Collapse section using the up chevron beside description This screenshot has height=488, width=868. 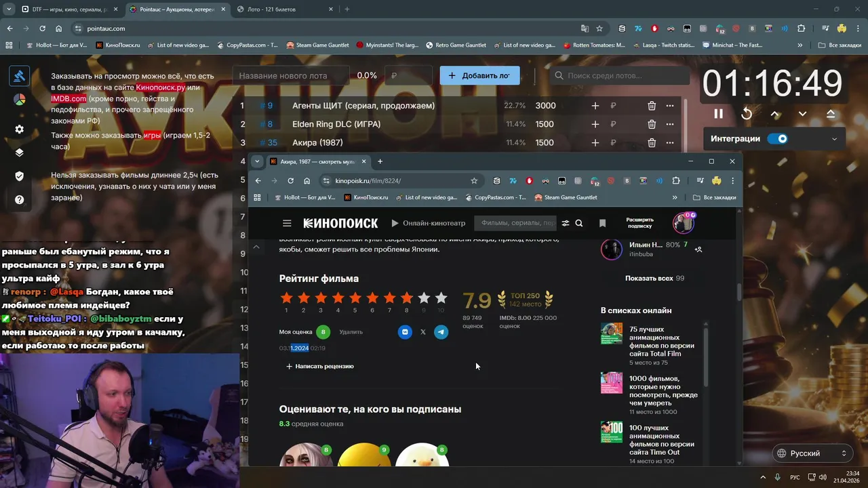click(256, 247)
